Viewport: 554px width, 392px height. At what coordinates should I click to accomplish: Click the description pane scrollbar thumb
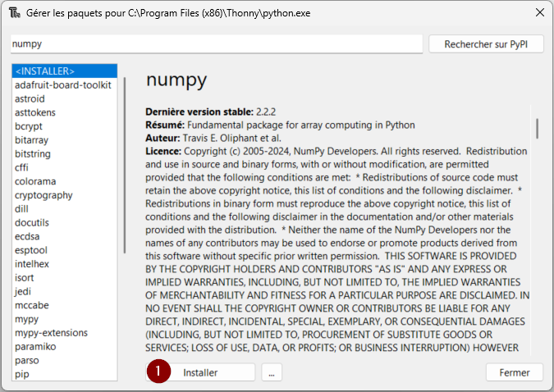[537, 129]
